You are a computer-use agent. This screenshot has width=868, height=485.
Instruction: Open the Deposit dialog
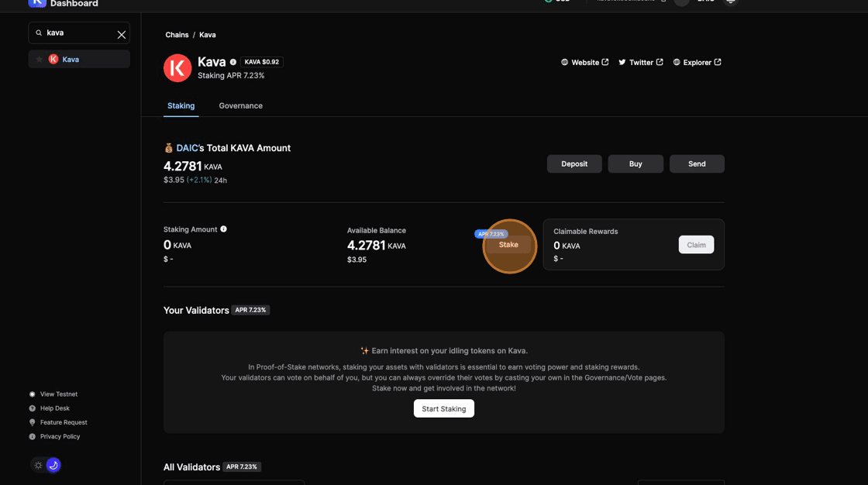pyautogui.click(x=574, y=163)
